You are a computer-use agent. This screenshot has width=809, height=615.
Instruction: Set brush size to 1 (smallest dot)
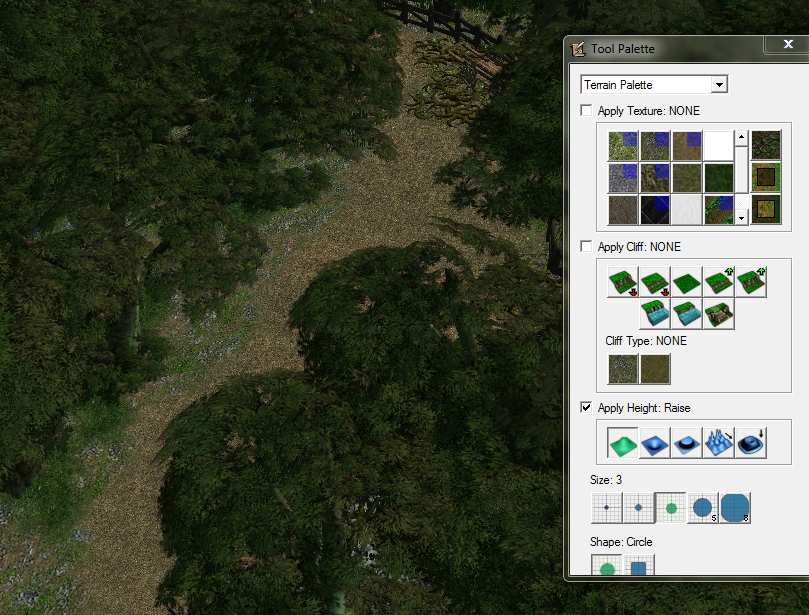pyautogui.click(x=607, y=508)
